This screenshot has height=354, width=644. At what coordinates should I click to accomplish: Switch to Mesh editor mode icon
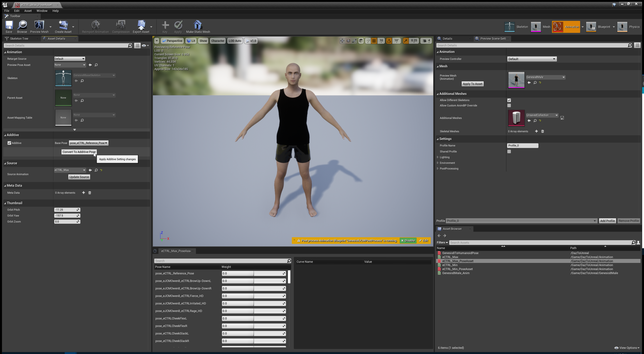click(x=536, y=27)
